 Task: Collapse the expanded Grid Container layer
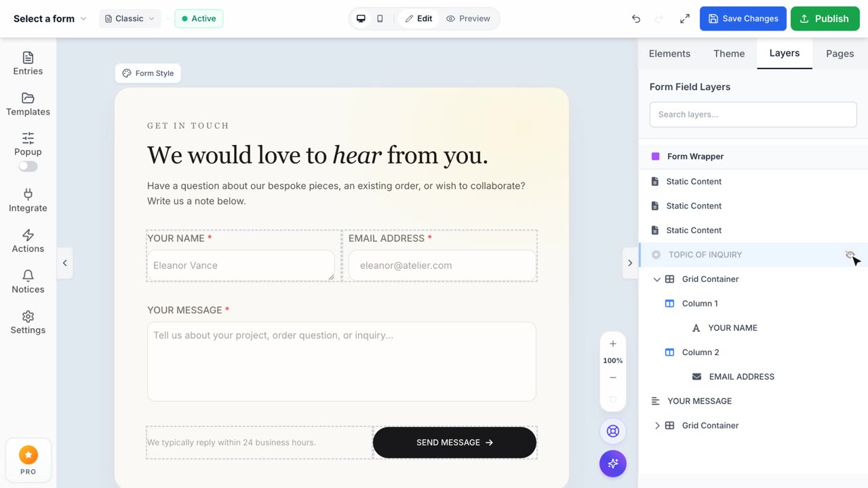656,279
